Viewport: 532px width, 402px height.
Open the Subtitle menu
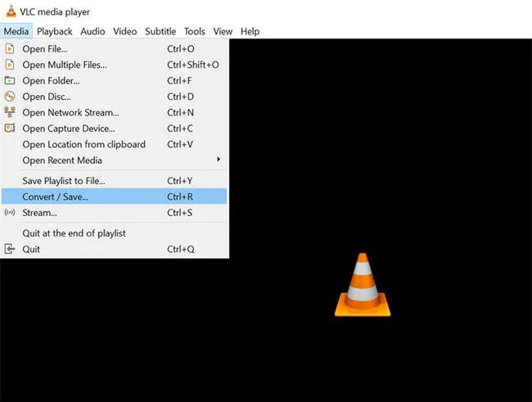click(x=160, y=31)
